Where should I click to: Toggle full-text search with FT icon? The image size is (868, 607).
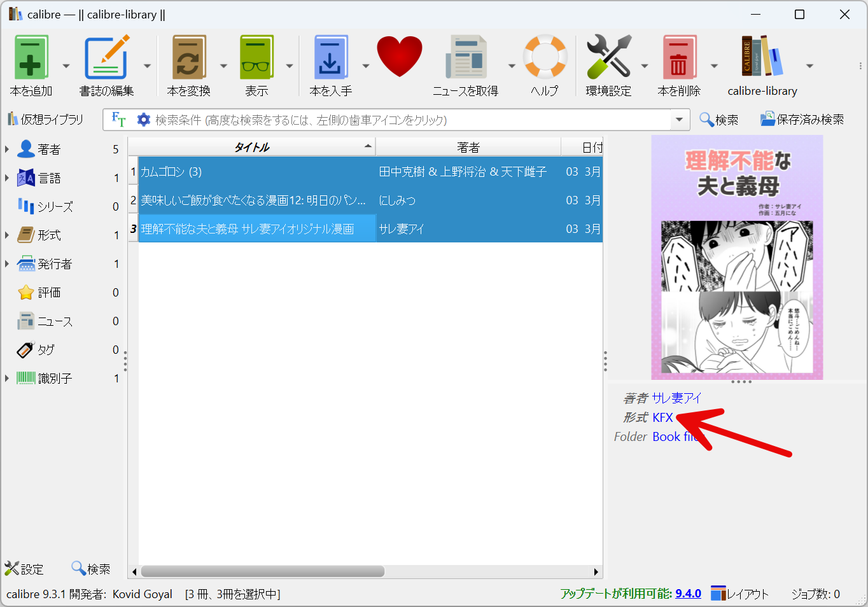coord(118,119)
